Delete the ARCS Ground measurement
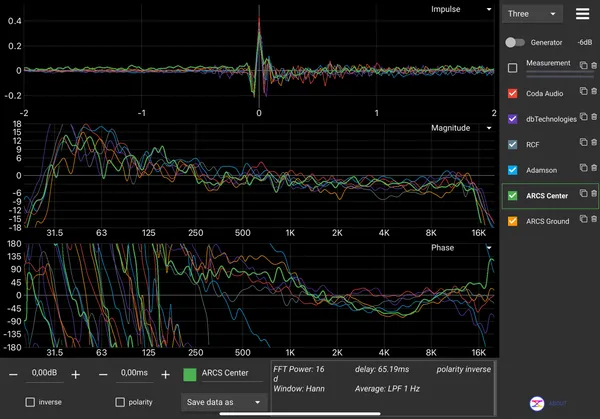Viewport: 600px width, 419px height. [x=594, y=219]
